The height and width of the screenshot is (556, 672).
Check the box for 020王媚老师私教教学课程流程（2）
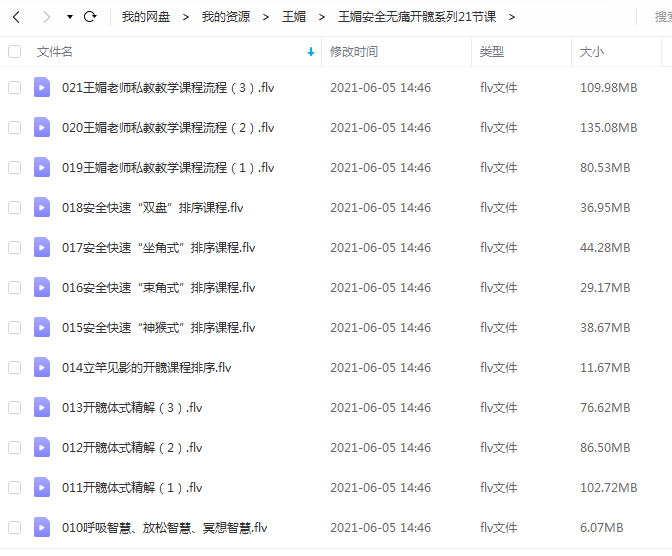[x=15, y=127]
